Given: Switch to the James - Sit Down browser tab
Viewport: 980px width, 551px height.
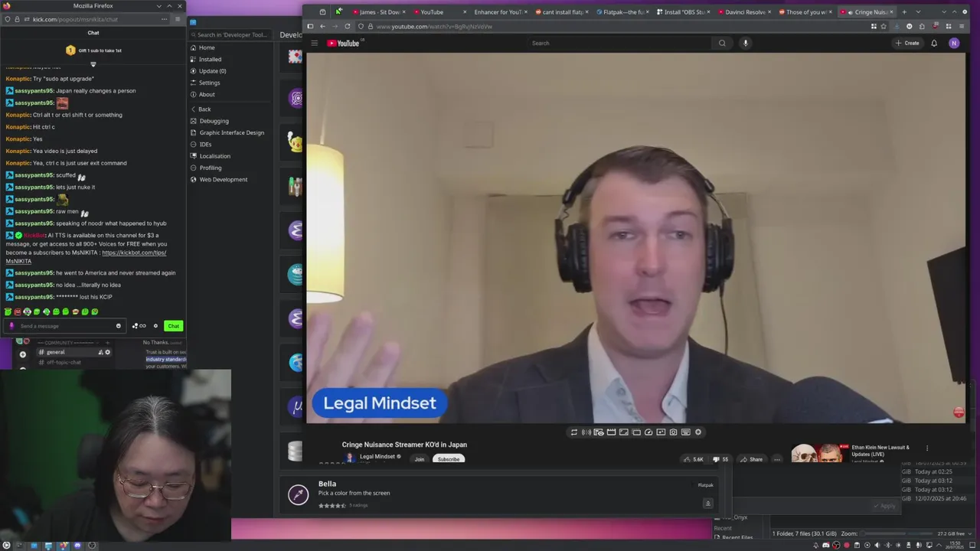Looking at the screenshot, I should point(378,12).
